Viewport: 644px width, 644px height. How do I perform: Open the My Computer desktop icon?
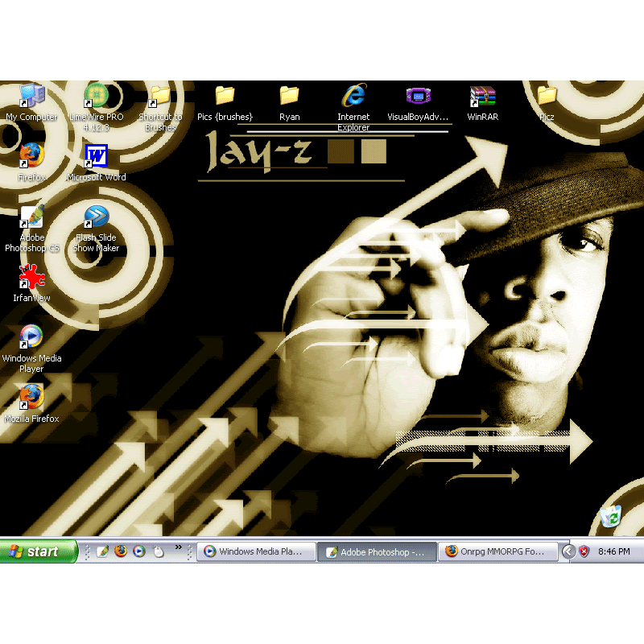(31, 97)
